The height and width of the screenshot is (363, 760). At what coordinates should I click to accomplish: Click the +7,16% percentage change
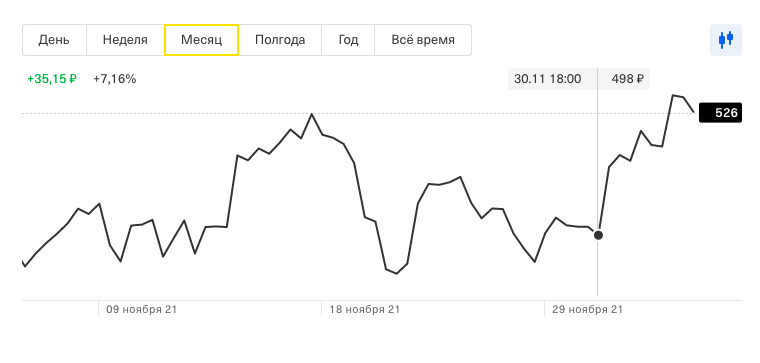[x=115, y=79]
